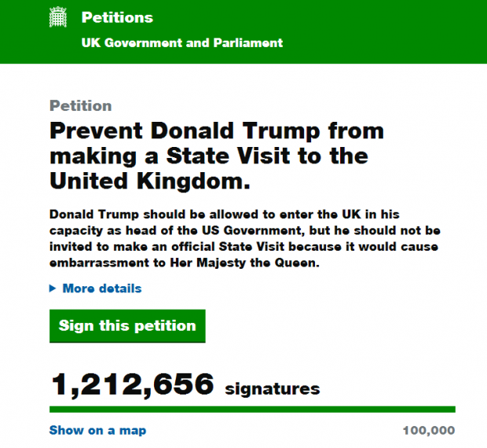
Task: Click the title line "making a State Visit to the"
Action: coord(208,156)
